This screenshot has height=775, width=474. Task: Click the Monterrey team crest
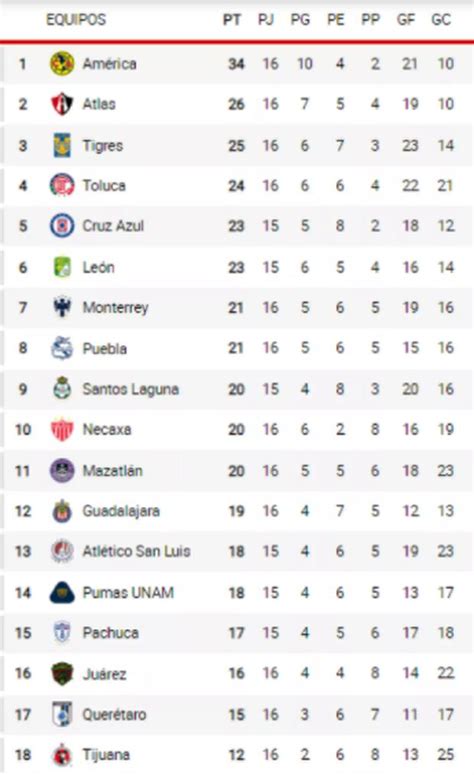[x=62, y=307]
